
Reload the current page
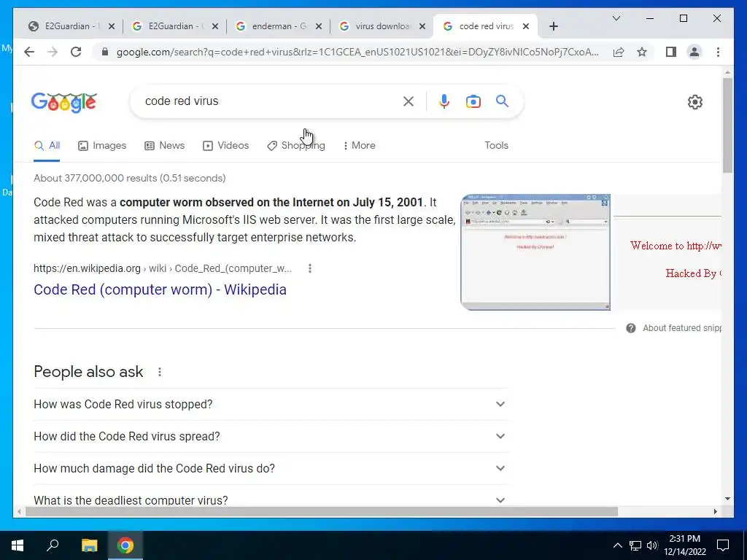(x=76, y=52)
